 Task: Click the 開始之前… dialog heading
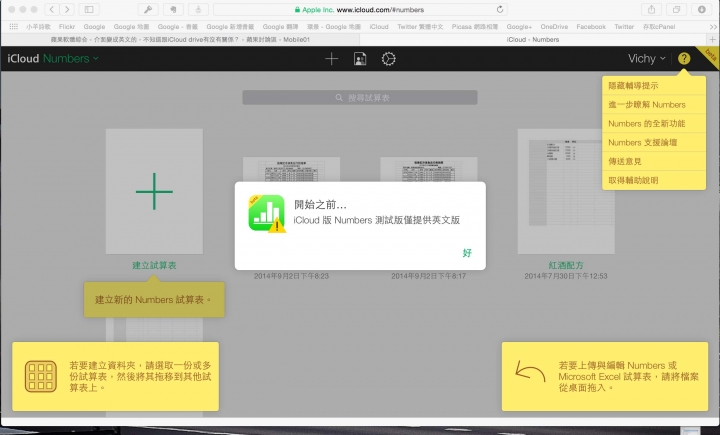click(320, 204)
